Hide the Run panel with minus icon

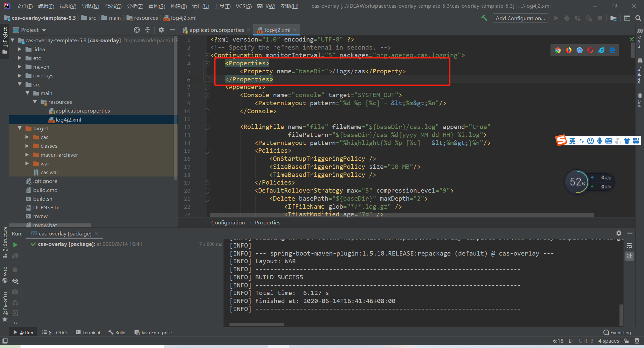[630, 233]
